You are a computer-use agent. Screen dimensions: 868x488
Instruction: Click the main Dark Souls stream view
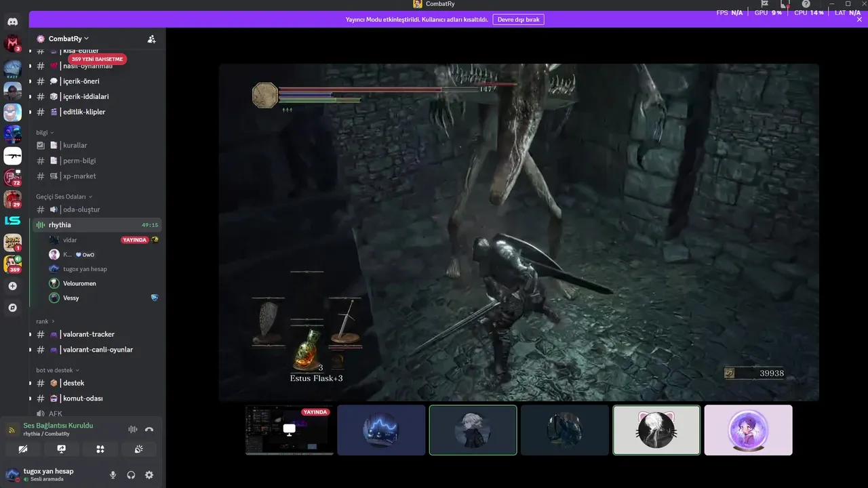point(519,232)
